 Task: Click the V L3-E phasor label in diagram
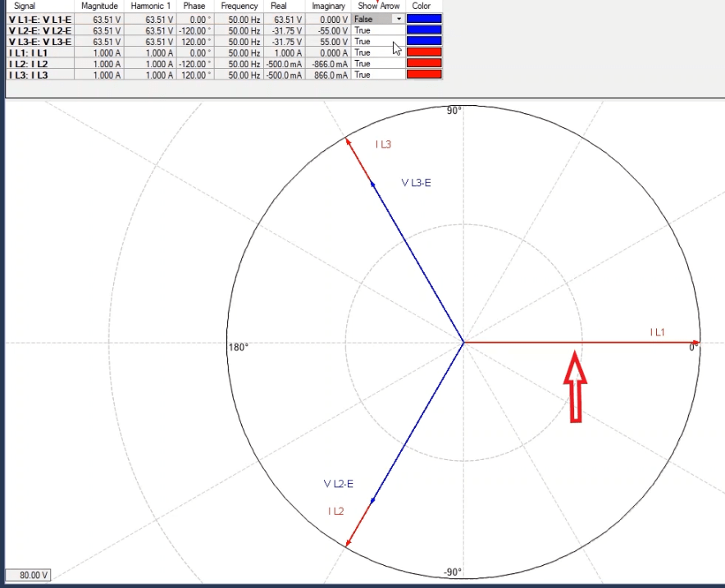416,183
